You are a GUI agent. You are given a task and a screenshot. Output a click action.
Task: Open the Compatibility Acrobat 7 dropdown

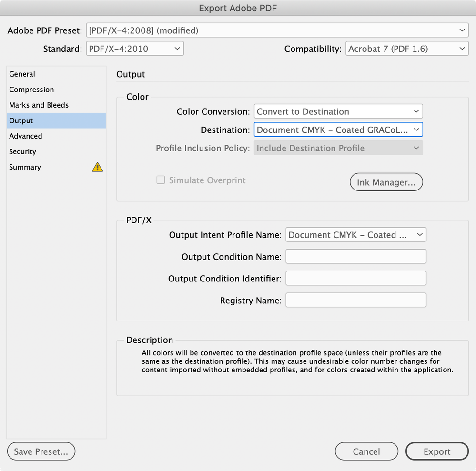click(x=407, y=49)
